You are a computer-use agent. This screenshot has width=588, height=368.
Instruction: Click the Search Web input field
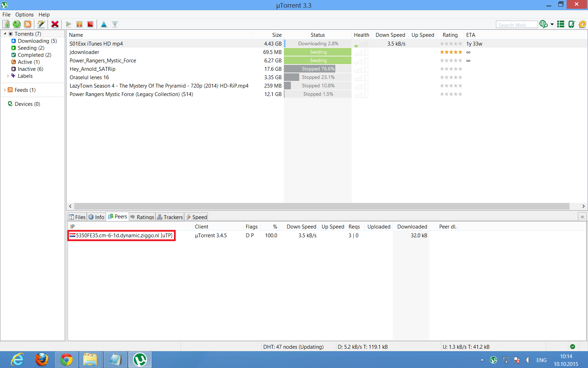pos(516,25)
